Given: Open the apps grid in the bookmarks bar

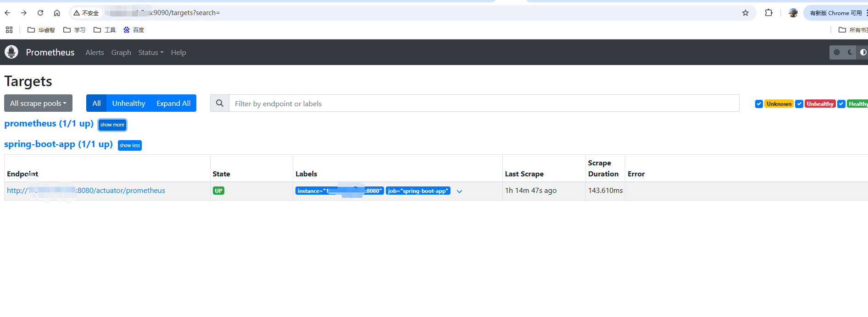Looking at the screenshot, I should [9, 30].
